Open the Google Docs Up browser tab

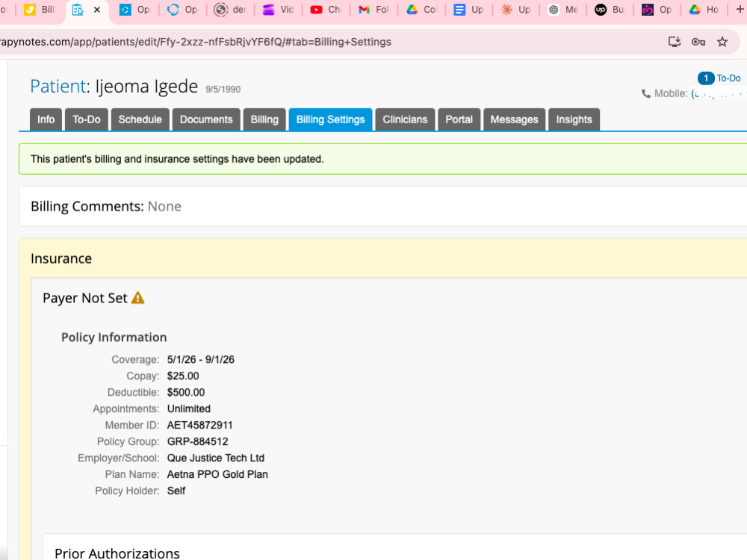pyautogui.click(x=468, y=10)
